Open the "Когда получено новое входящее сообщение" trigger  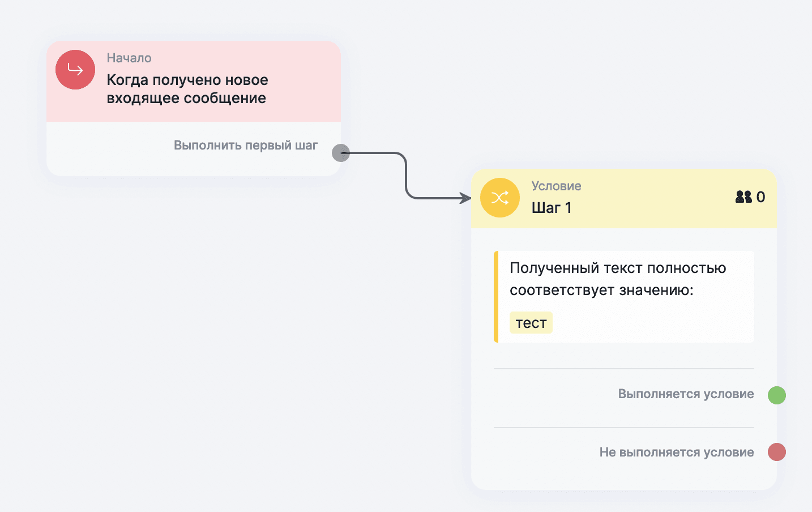click(187, 89)
